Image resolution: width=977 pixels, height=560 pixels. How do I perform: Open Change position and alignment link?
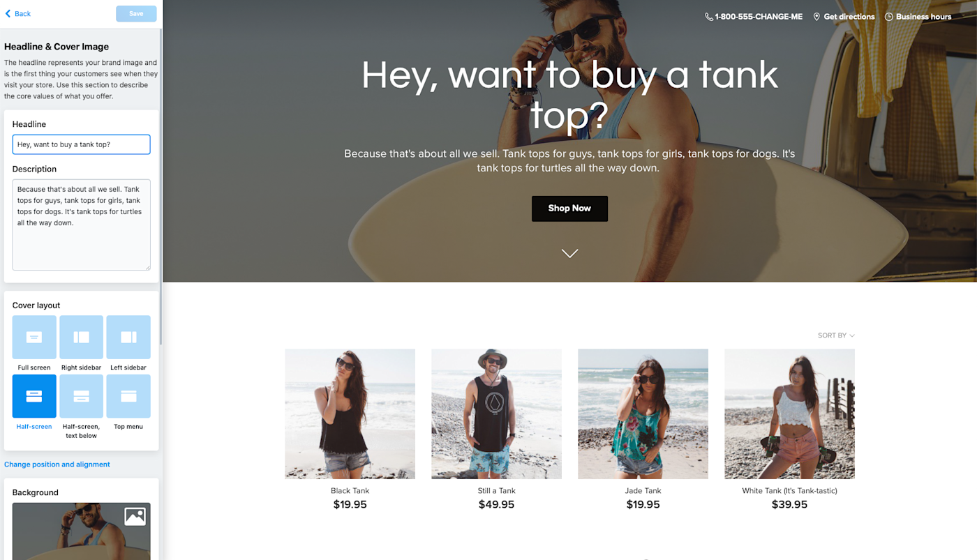(x=57, y=464)
